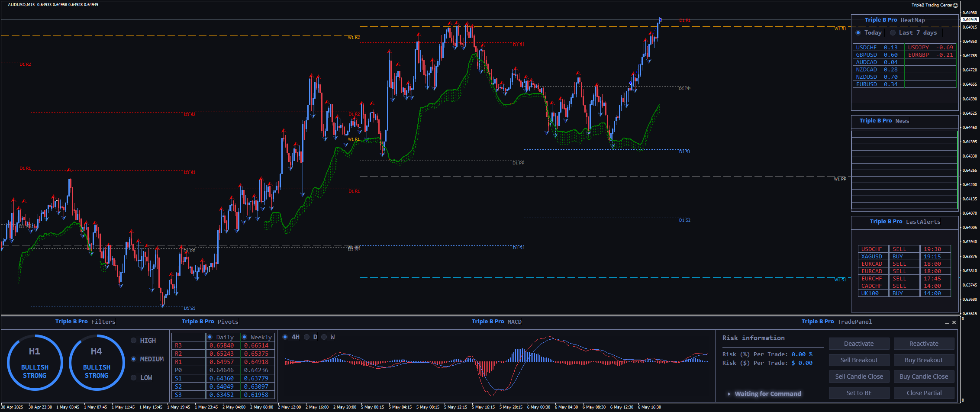Switch MACD timeframe to W
This screenshot has height=412, width=980.
point(324,337)
